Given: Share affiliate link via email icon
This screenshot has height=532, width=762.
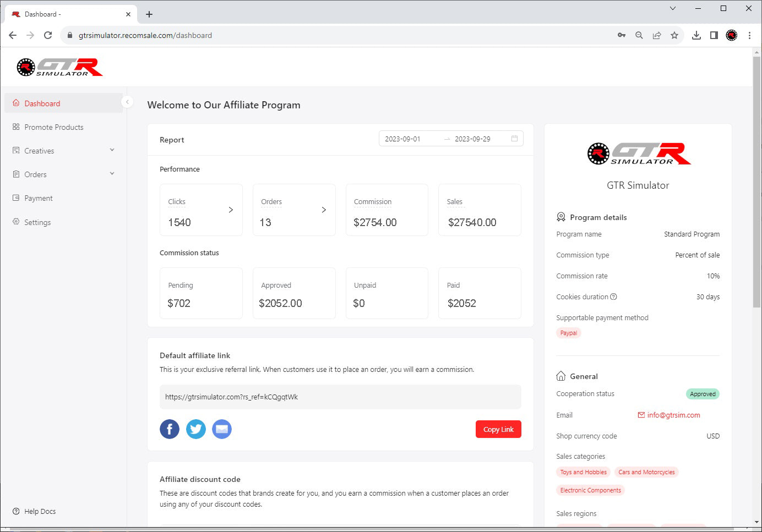Looking at the screenshot, I should pos(222,429).
